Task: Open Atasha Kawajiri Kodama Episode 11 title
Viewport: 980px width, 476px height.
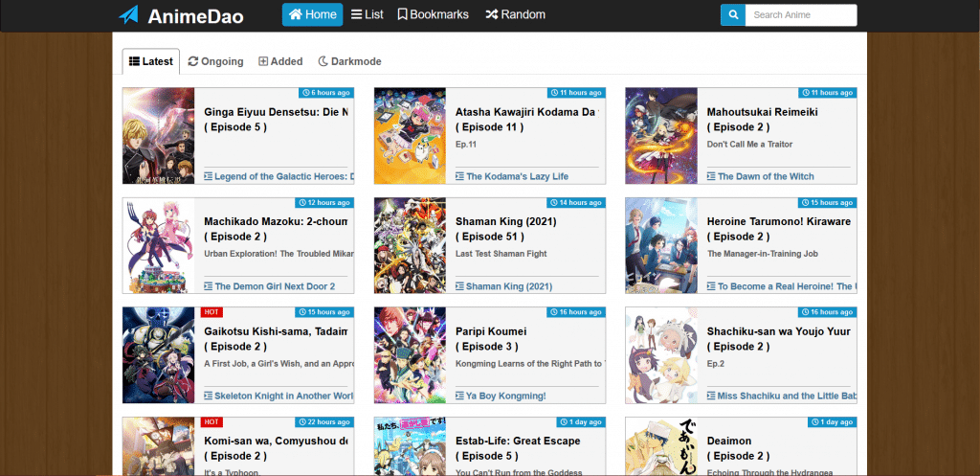Action: pyautogui.click(x=527, y=120)
